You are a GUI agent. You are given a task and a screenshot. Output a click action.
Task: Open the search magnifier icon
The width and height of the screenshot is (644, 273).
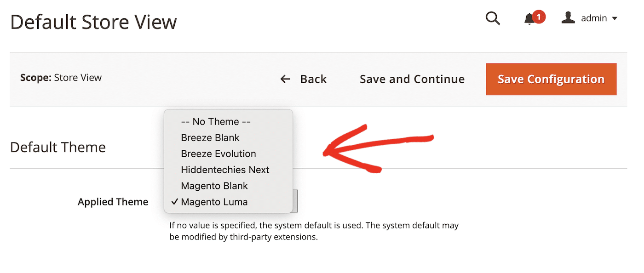492,18
